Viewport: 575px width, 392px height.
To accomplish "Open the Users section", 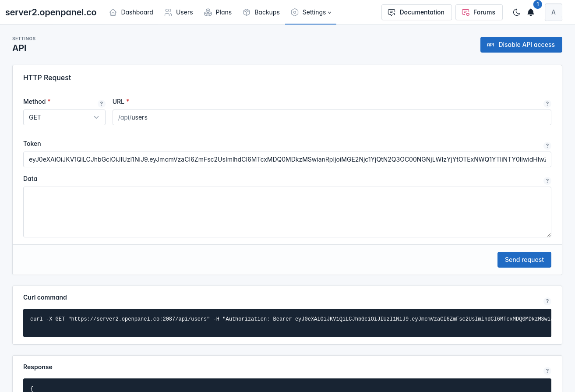I will point(179,12).
